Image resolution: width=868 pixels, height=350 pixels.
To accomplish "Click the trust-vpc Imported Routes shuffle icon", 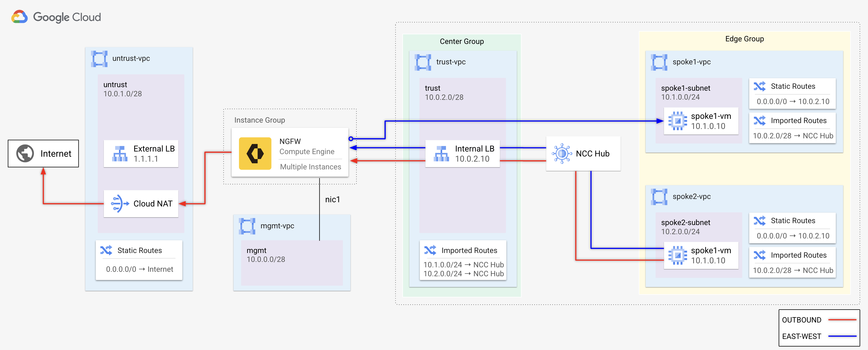I will pos(430,250).
